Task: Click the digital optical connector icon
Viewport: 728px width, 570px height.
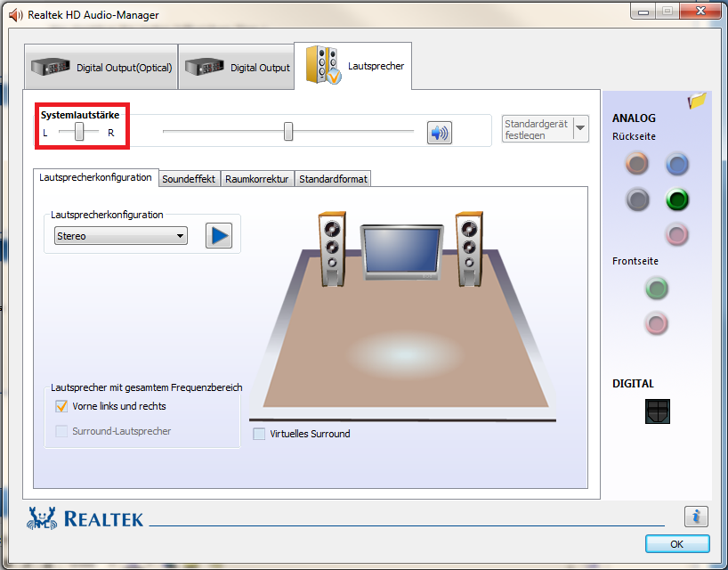Action: click(x=657, y=411)
